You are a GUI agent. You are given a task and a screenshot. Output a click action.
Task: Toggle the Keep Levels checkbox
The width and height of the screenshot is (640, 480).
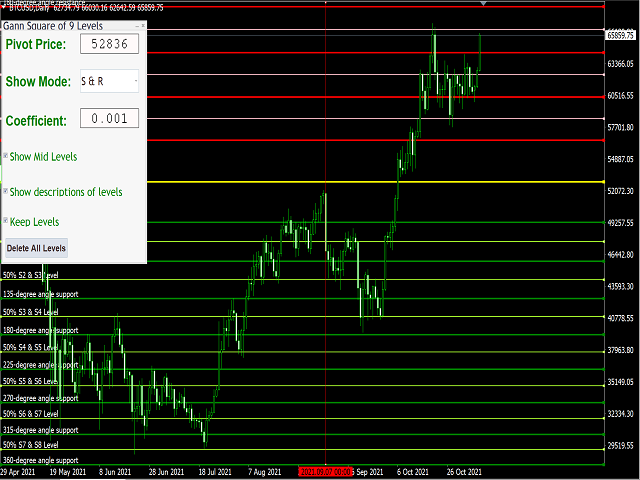pyautogui.click(x=6, y=221)
